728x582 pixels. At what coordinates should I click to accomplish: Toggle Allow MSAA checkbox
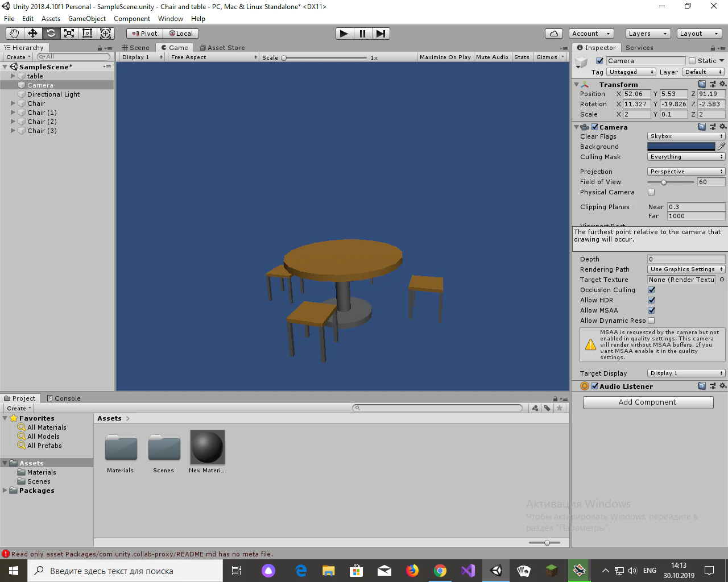[x=651, y=310]
